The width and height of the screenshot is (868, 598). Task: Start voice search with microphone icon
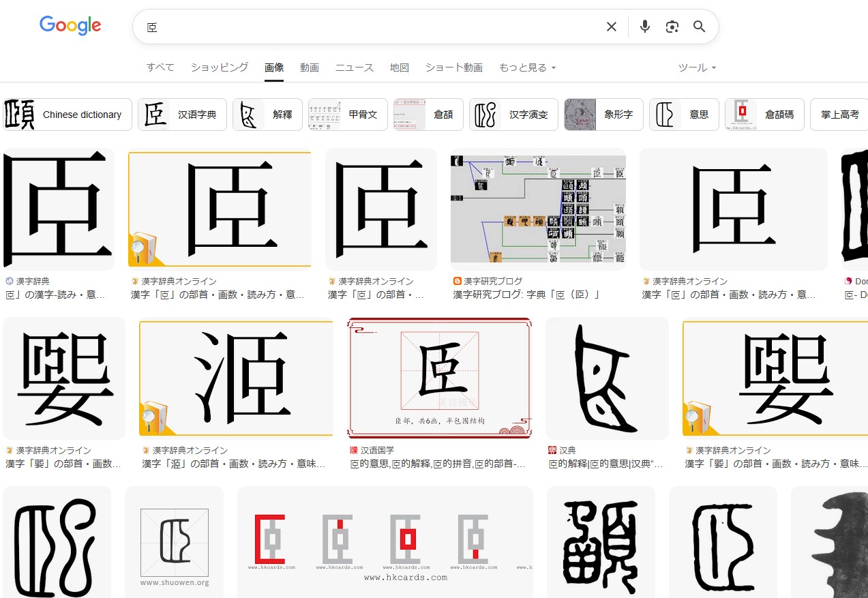(644, 27)
